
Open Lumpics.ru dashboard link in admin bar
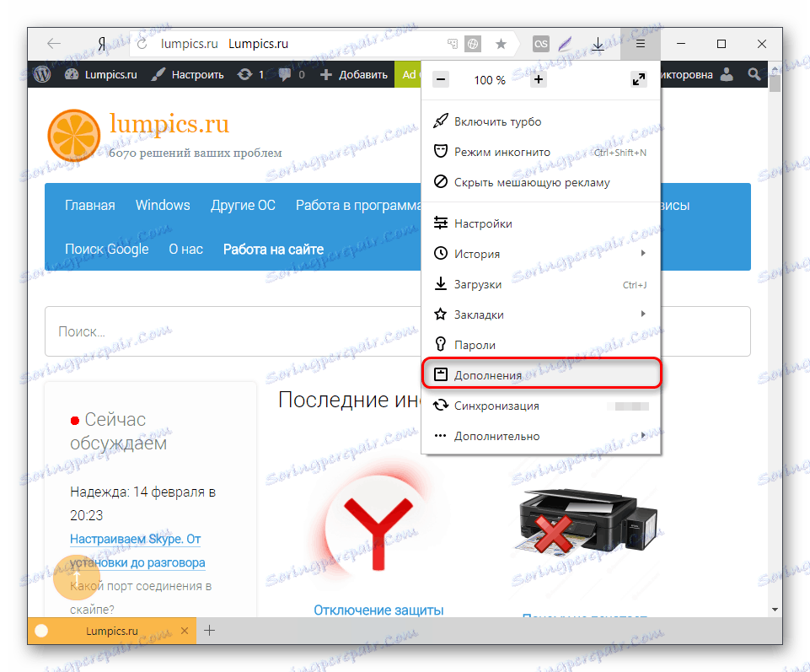pyautogui.click(x=101, y=74)
